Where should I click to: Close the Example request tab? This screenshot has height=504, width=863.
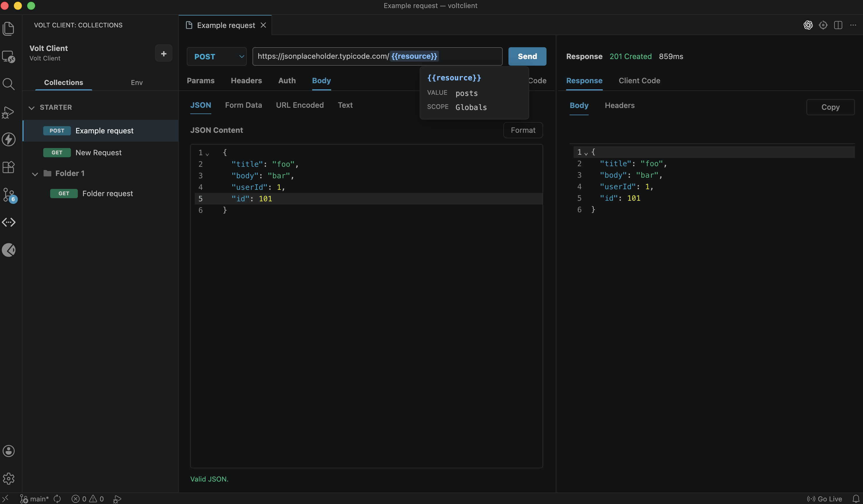click(263, 25)
